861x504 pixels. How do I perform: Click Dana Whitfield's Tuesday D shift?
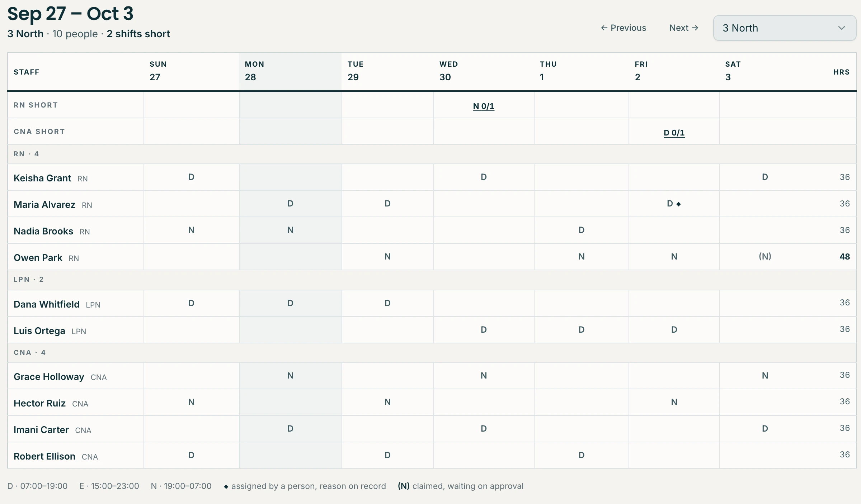pyautogui.click(x=388, y=303)
